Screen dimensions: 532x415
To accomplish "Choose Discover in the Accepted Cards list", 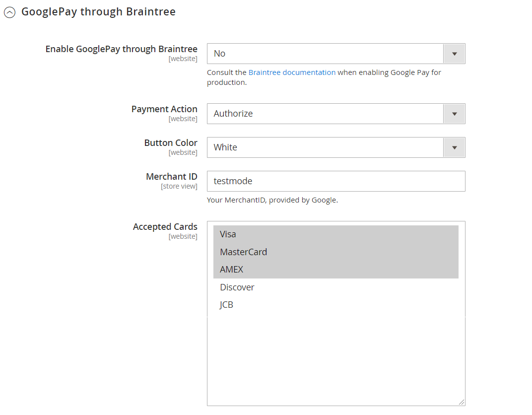I will pyautogui.click(x=336, y=287).
